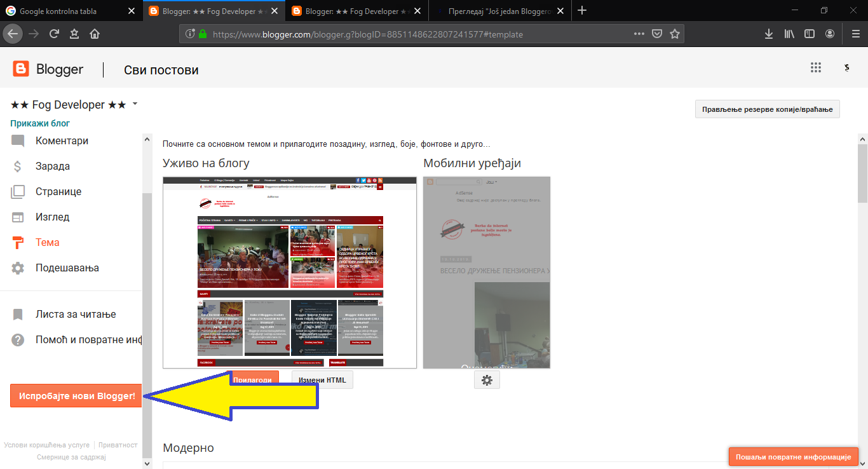Open Смернице за садржај link
868x469 pixels.
point(71,457)
